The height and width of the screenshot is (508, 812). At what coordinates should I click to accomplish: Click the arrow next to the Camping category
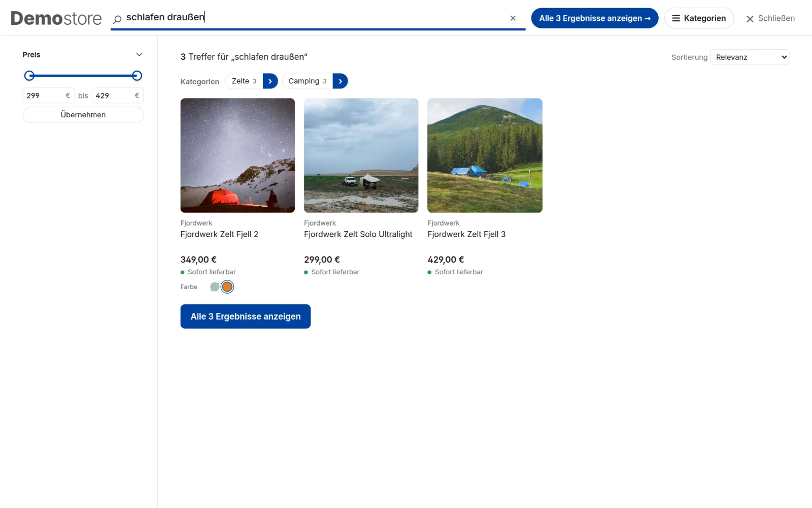[x=340, y=81]
